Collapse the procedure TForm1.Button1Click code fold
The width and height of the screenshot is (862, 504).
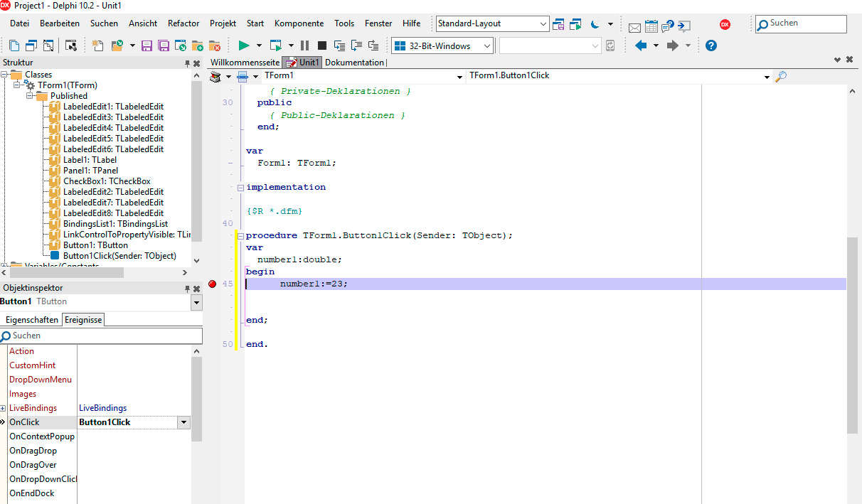(240, 235)
